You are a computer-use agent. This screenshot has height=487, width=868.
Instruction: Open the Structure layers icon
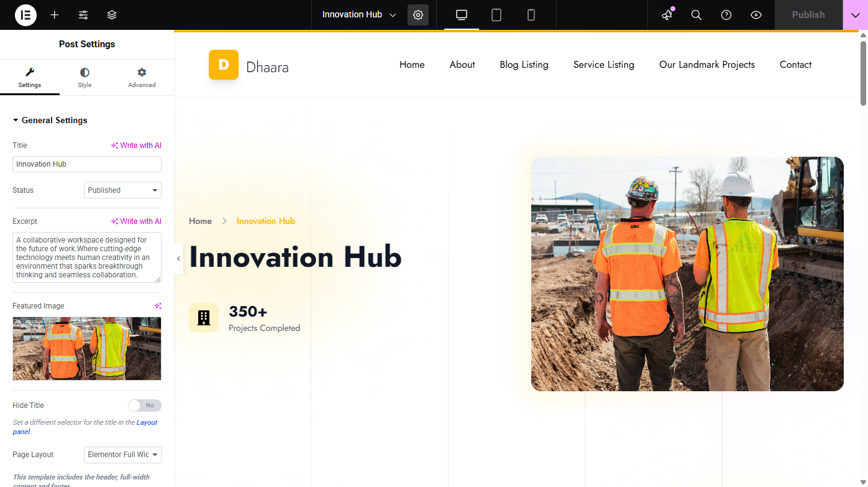(112, 15)
